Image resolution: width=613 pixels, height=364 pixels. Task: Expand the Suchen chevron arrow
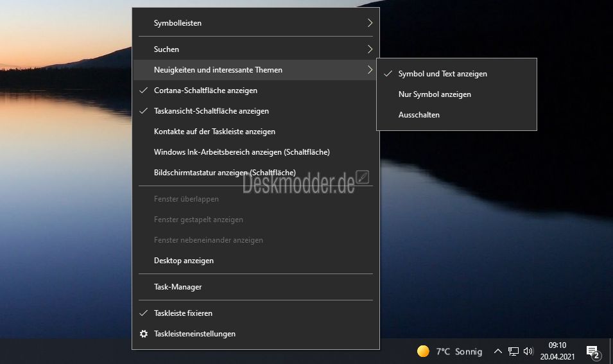370,49
